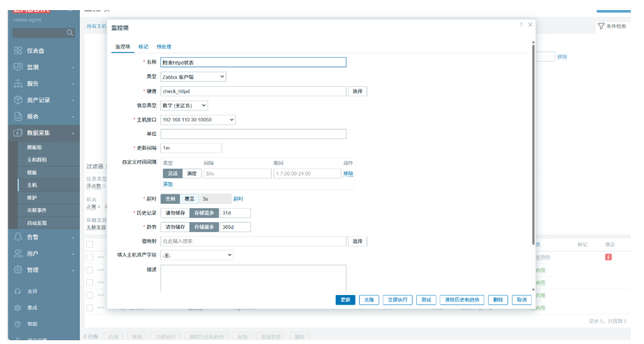Click the 测试 test button
This screenshot has height=344, width=644.
[426, 300]
